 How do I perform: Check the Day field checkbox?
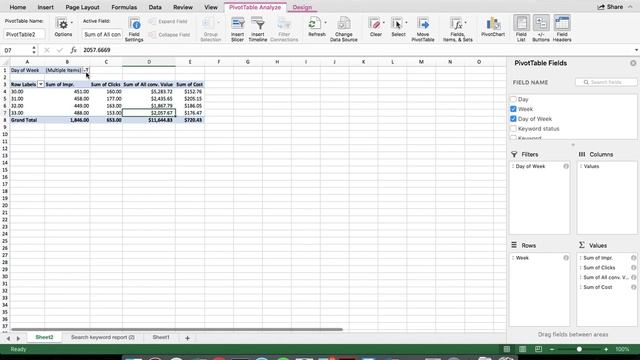pyautogui.click(x=513, y=99)
